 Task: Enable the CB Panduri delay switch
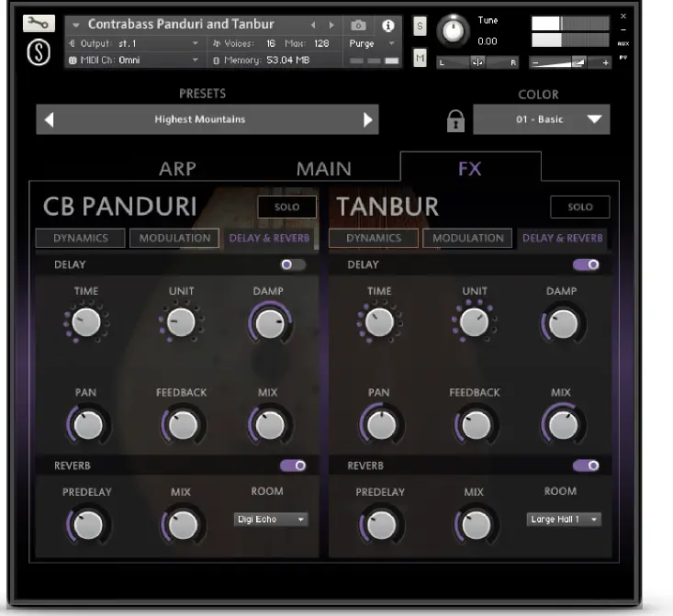click(293, 265)
